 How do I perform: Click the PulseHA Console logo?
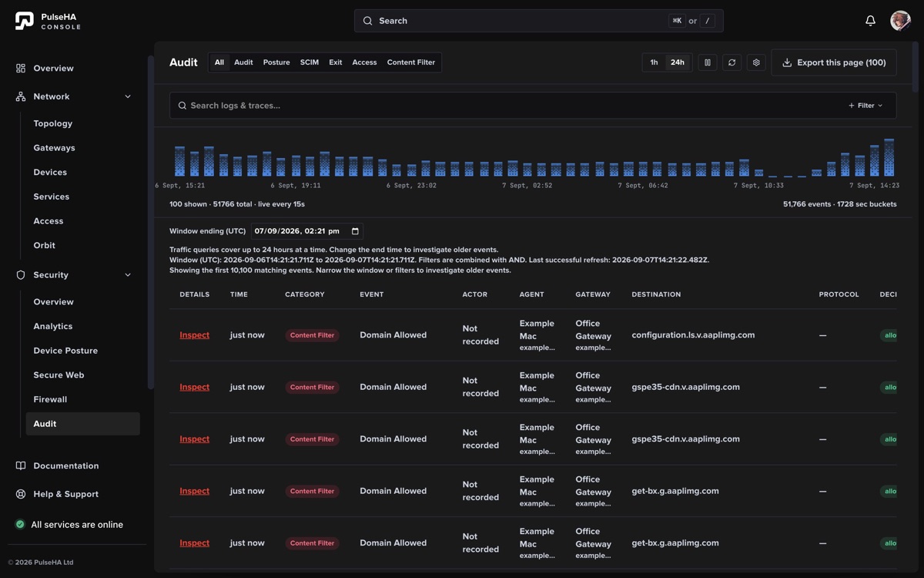pos(48,21)
